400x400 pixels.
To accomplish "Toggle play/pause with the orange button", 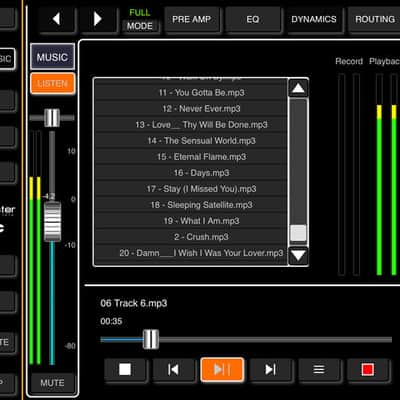I will click(x=222, y=369).
